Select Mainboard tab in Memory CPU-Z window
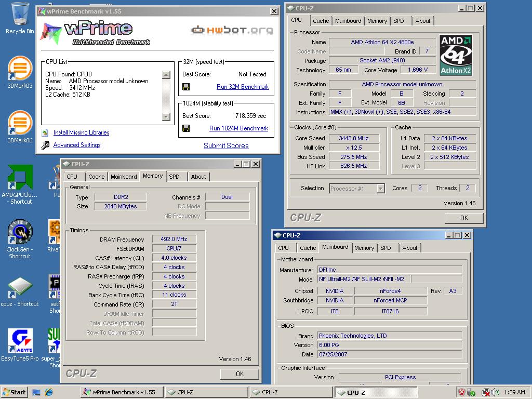This screenshot has width=532, height=399. tap(124, 177)
